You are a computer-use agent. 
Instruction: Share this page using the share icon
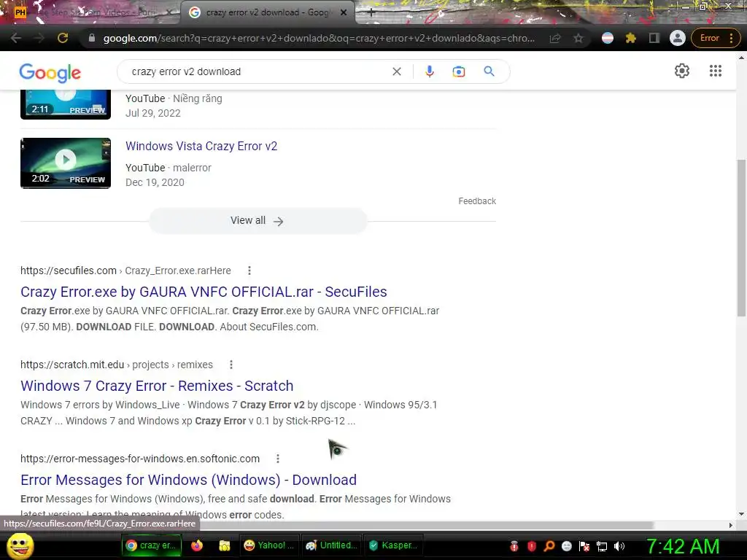555,38
